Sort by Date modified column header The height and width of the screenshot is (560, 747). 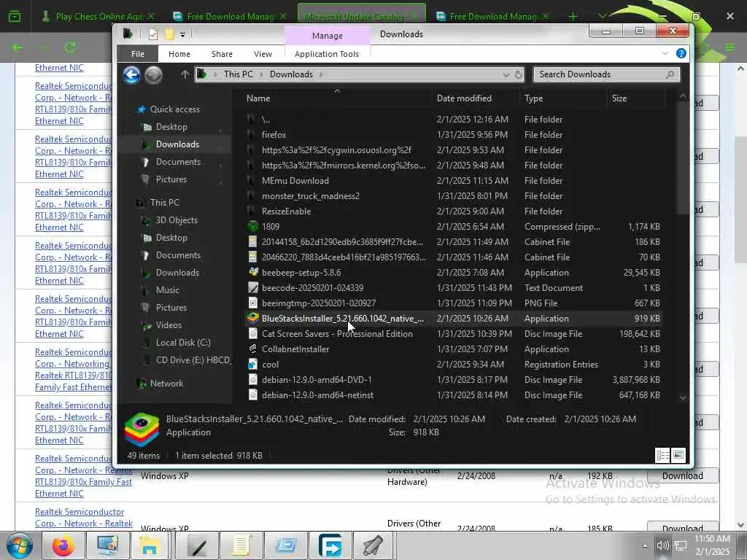point(464,98)
